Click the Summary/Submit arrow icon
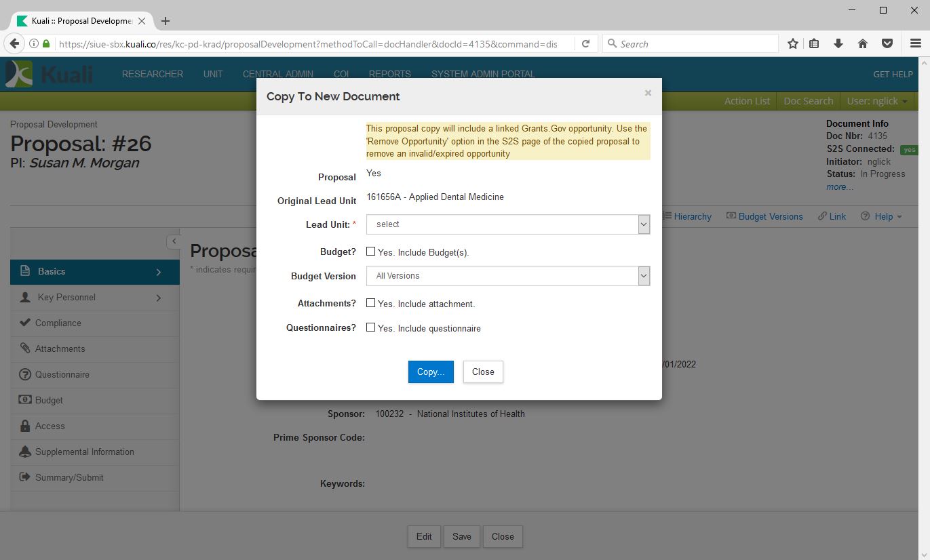The image size is (930, 560). 25,477
